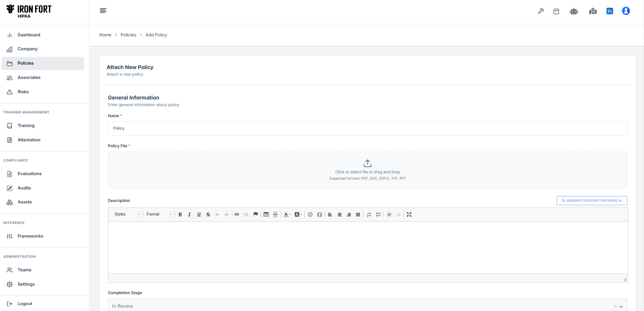Open the robot AI assistant icon

pyautogui.click(x=574, y=11)
